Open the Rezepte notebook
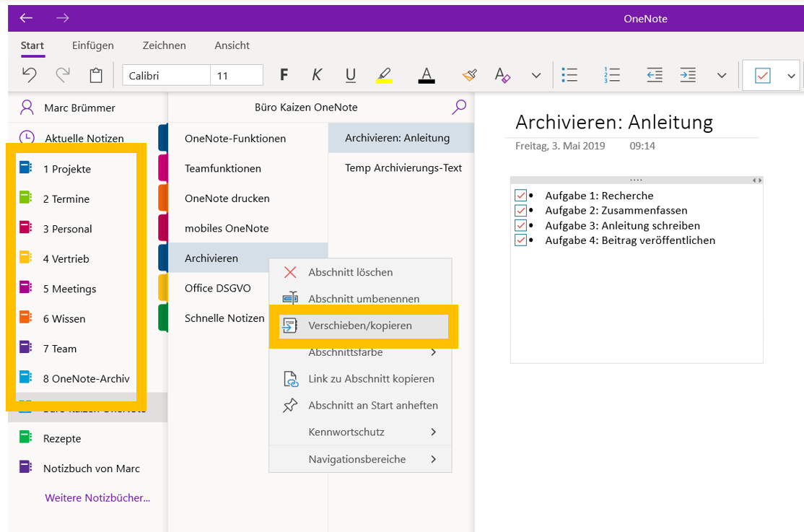 click(x=61, y=438)
